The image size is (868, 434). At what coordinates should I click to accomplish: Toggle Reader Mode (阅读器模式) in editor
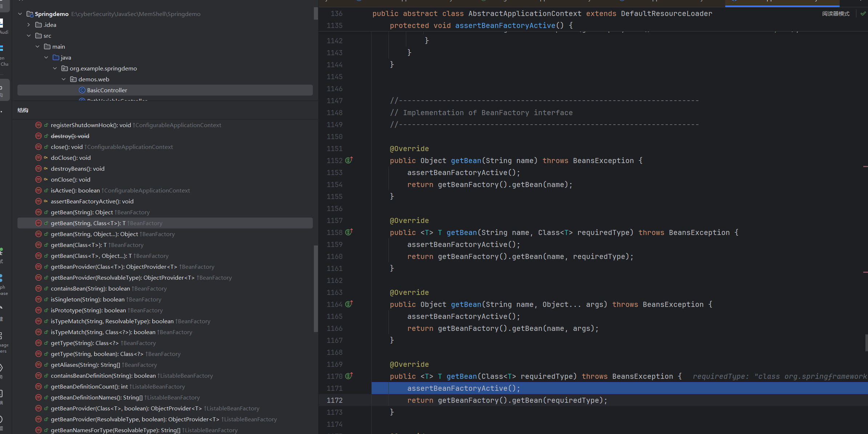[x=836, y=14]
